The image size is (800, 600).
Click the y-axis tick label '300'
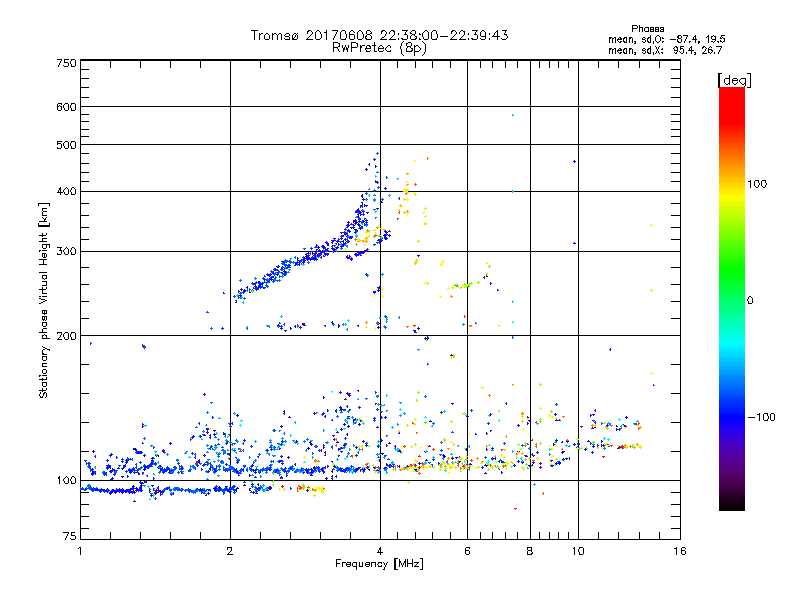point(67,251)
